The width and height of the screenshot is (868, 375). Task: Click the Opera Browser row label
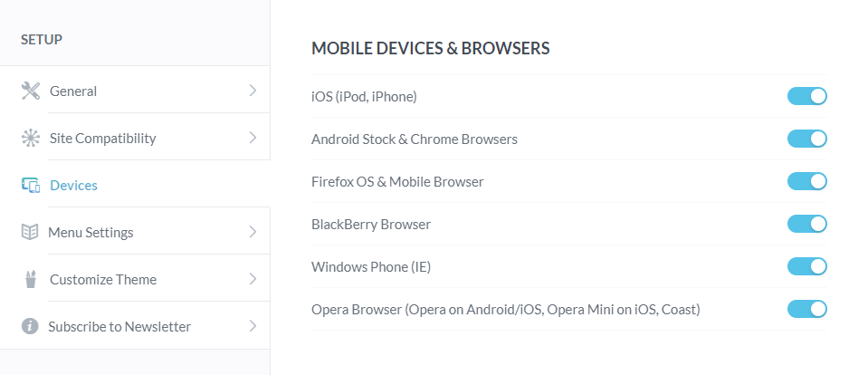click(x=505, y=309)
